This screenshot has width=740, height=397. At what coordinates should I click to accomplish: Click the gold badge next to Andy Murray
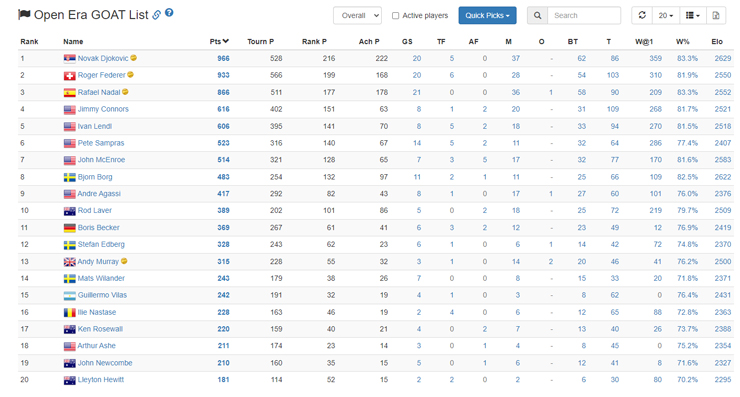124,261
